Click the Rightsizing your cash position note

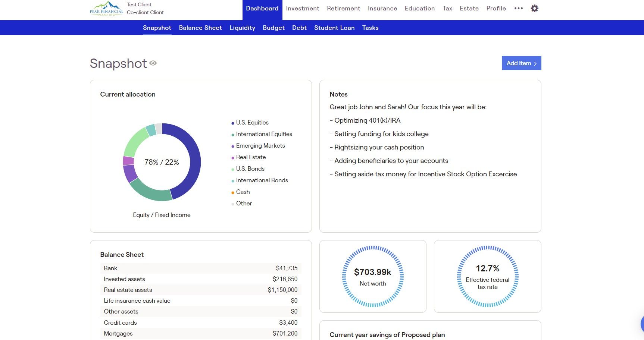click(x=377, y=147)
